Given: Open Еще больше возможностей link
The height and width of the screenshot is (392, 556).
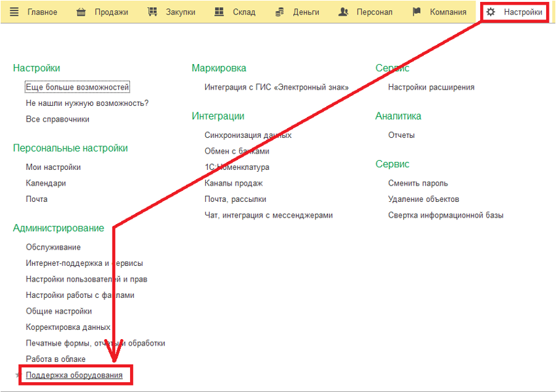Looking at the screenshot, I should (77, 87).
